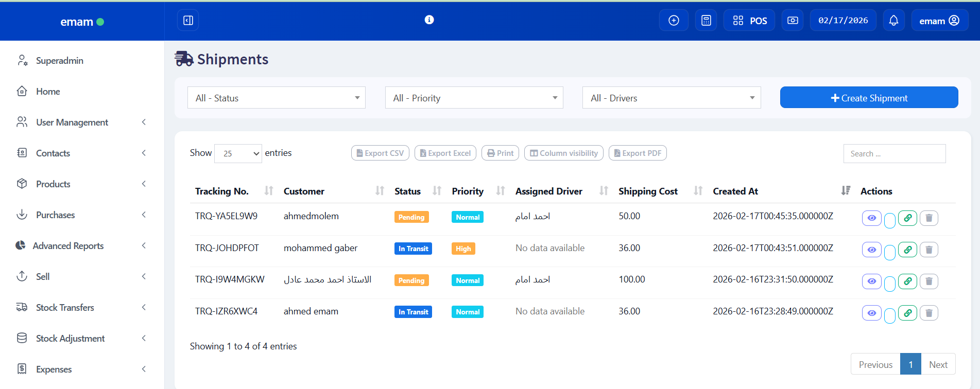Open Column visibility options
The image size is (980, 389).
click(x=563, y=153)
